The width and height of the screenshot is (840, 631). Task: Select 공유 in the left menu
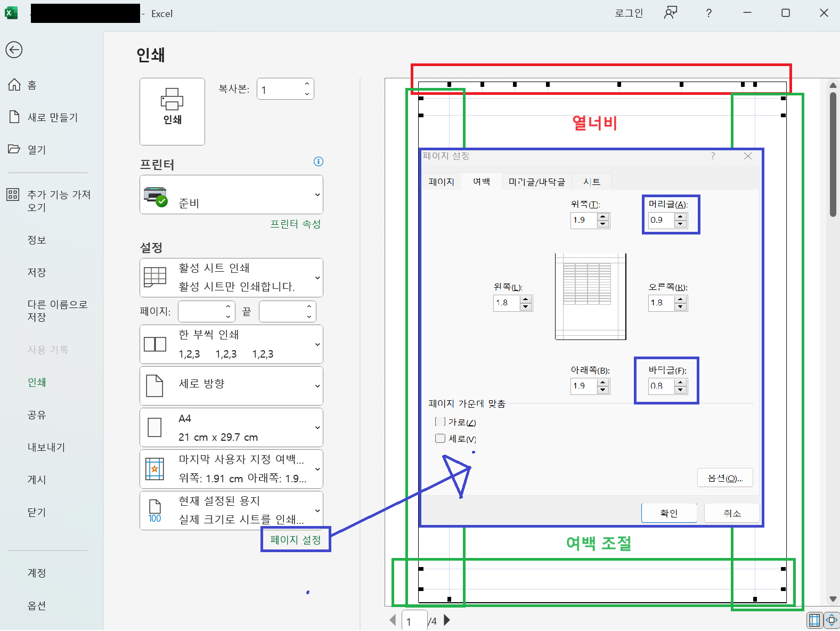click(x=37, y=415)
